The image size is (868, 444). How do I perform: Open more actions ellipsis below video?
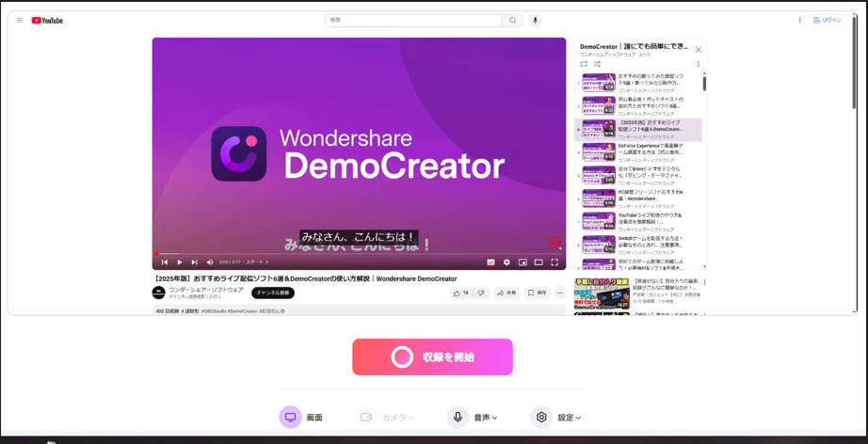pos(559,293)
